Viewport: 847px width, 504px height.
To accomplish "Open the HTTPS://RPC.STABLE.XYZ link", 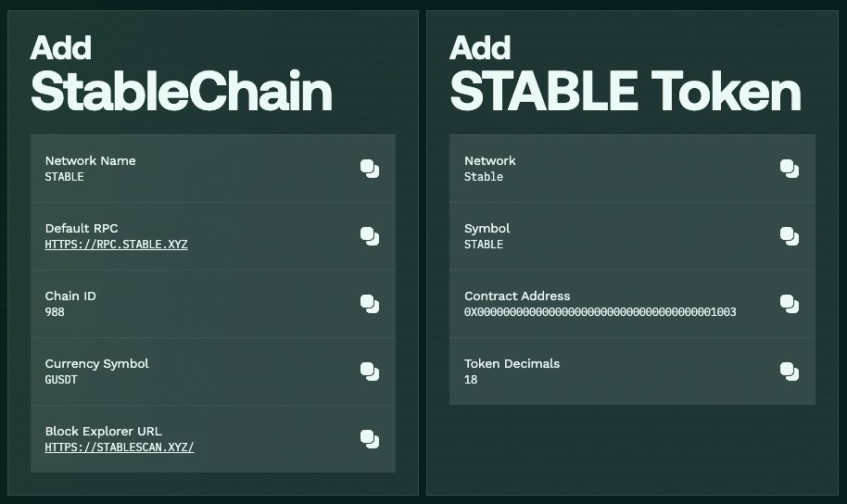I will tap(116, 245).
